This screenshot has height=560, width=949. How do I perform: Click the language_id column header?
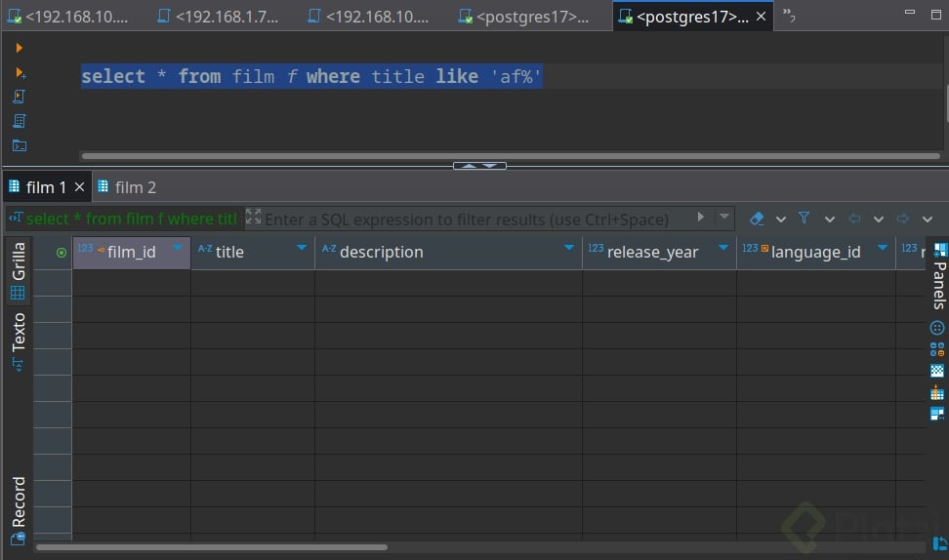816,252
